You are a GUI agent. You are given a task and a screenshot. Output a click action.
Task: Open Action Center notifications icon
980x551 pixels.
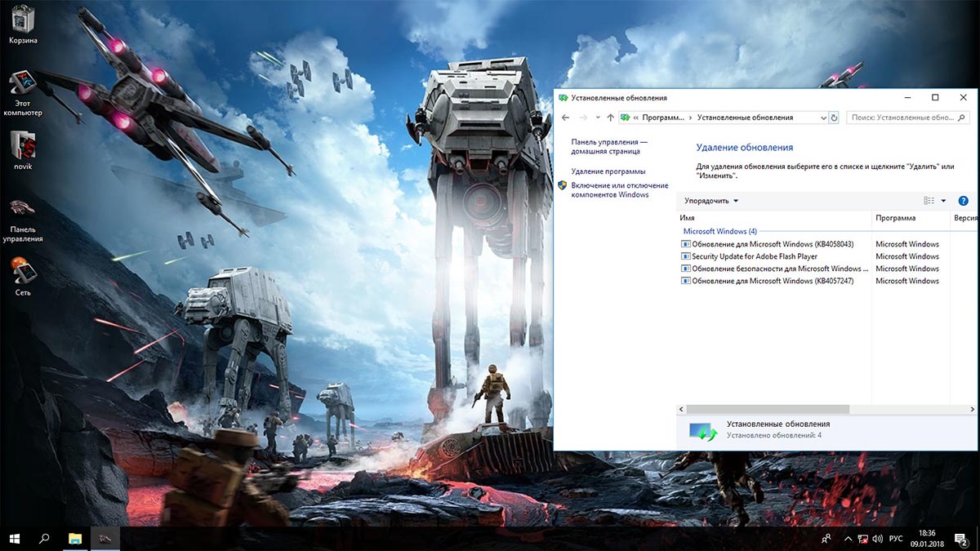pos(961,539)
